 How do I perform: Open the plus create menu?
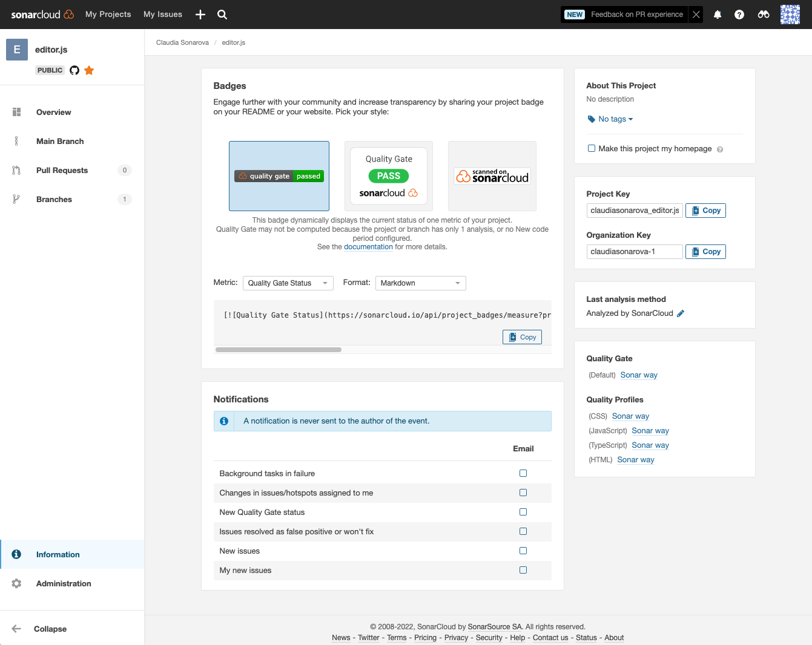point(200,15)
